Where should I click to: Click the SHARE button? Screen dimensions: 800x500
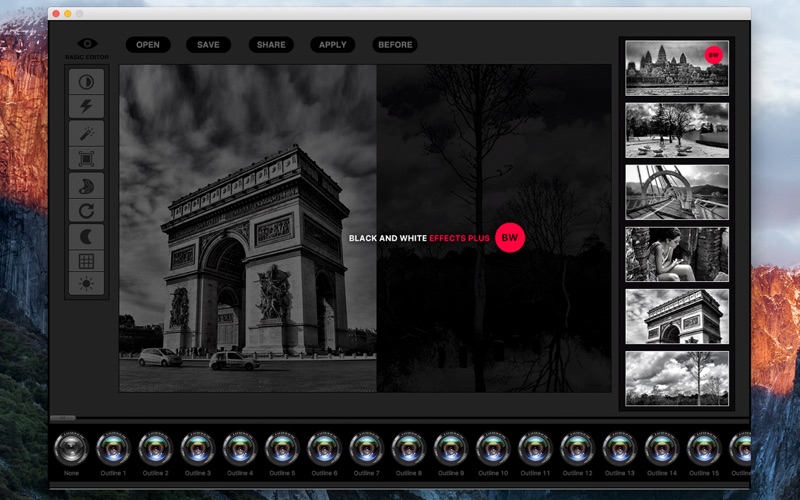pos(271,45)
